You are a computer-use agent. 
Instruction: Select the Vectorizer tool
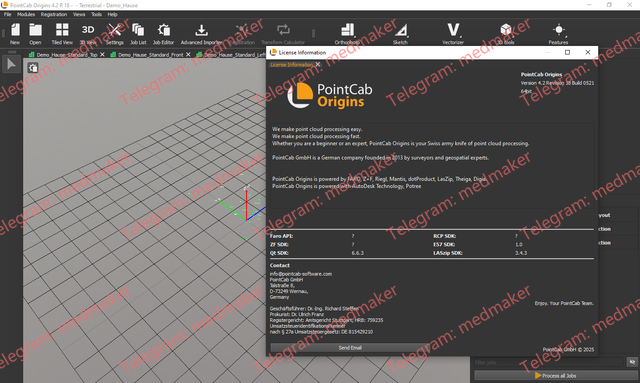(453, 33)
